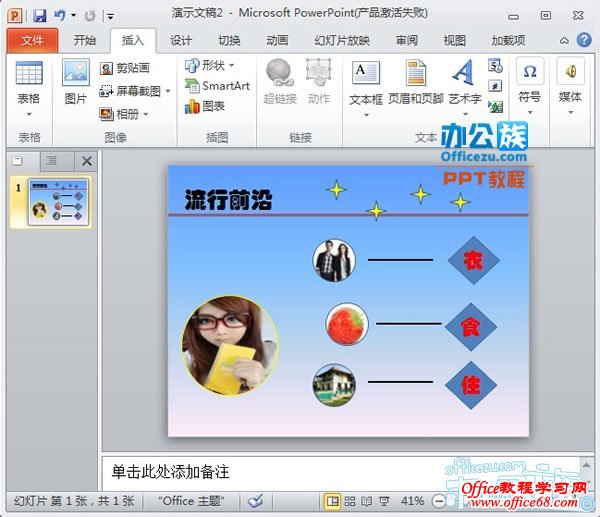This screenshot has width=600, height=517.
Task: Click the Save icon in quick access toolbar
Action: click(x=39, y=16)
